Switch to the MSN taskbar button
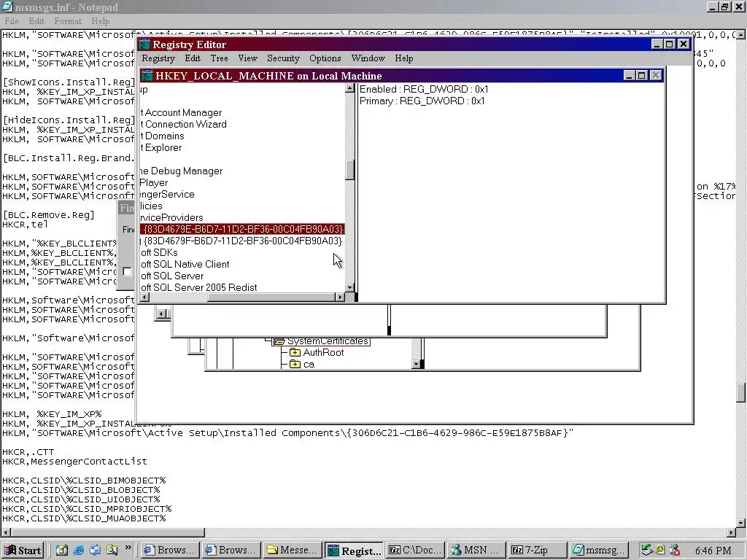This screenshot has height=560, width=747. click(475, 551)
